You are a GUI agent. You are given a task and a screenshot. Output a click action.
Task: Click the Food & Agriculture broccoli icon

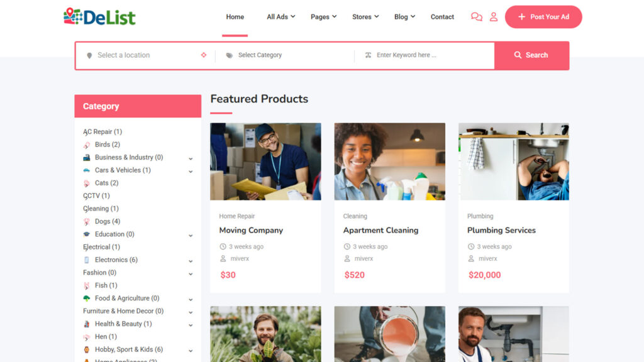pyautogui.click(x=87, y=299)
